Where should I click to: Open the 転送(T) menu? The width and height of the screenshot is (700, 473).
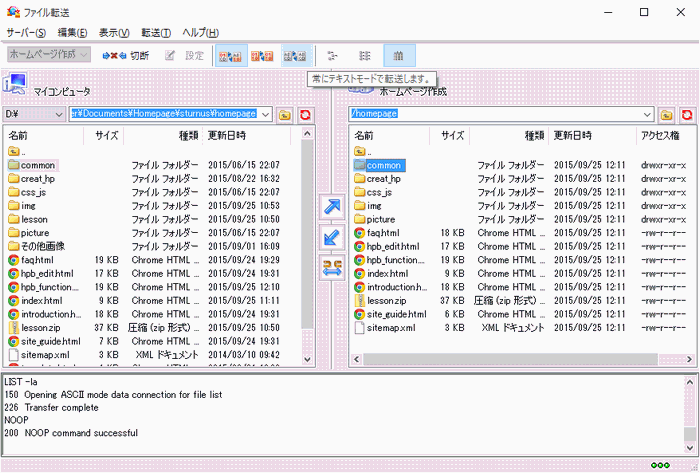click(x=155, y=33)
